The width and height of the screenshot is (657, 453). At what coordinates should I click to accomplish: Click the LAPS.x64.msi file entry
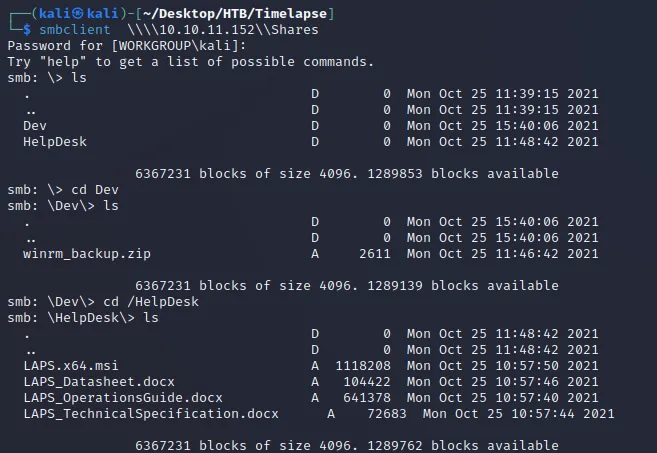[71, 365]
